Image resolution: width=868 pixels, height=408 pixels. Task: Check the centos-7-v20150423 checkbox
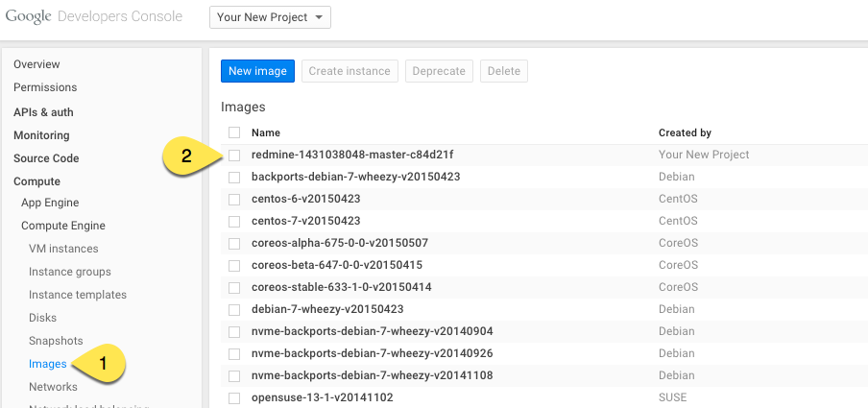point(234,222)
